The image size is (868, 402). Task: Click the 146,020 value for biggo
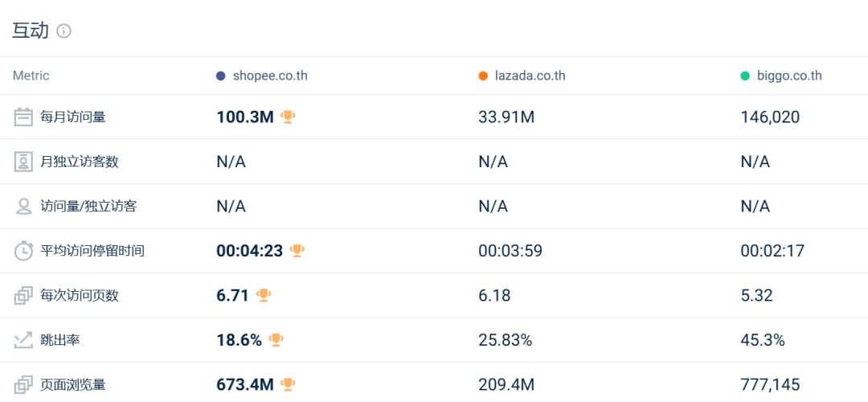coord(770,117)
